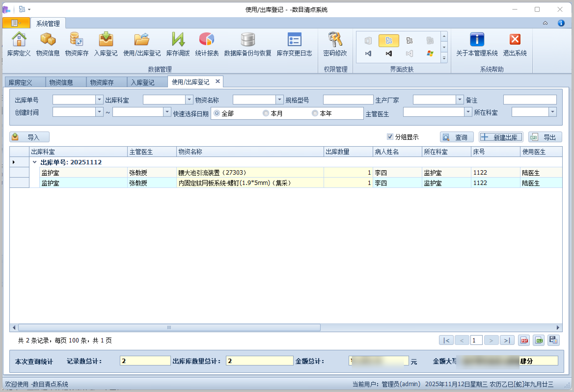Switch to the 系统管理 ribbon tab
This screenshot has height=392, width=574.
point(48,23)
